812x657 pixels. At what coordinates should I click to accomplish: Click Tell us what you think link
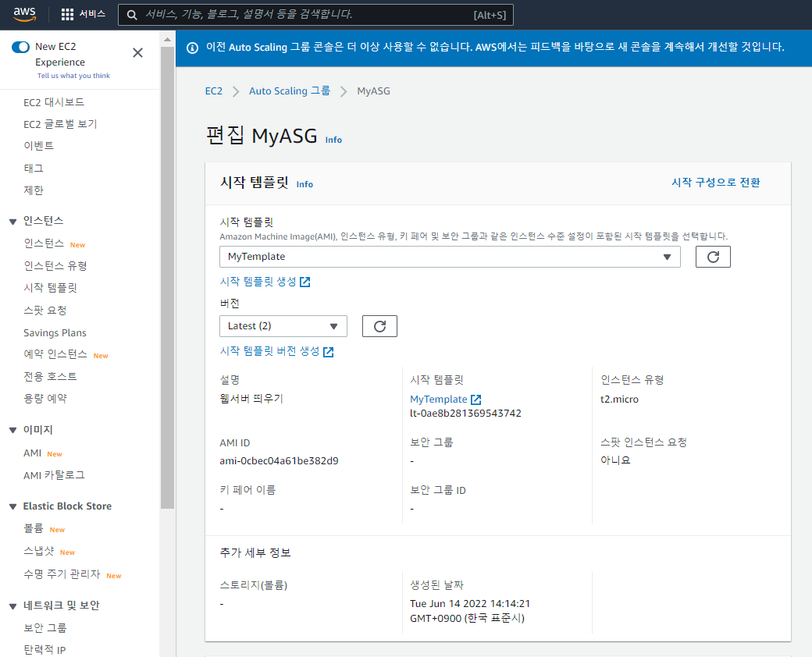tap(73, 76)
